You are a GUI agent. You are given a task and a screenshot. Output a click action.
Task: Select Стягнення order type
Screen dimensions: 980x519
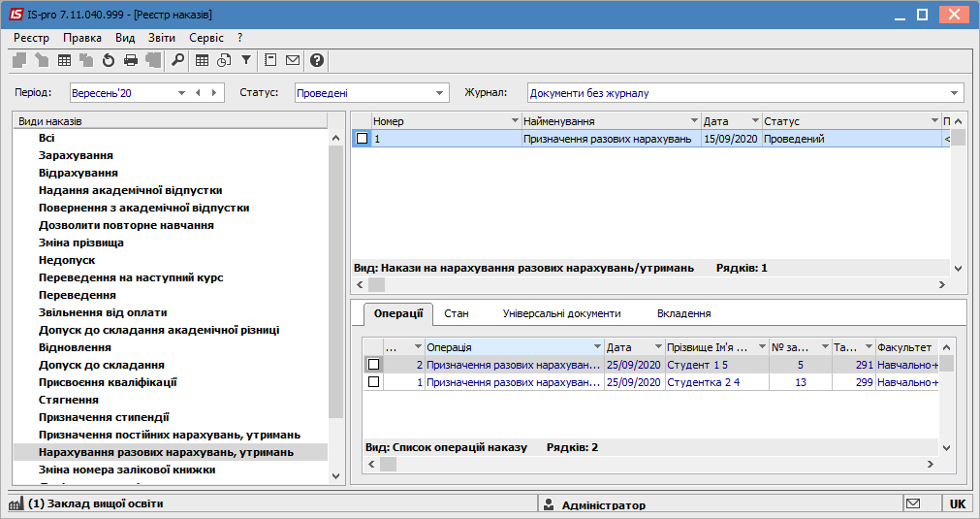click(69, 400)
